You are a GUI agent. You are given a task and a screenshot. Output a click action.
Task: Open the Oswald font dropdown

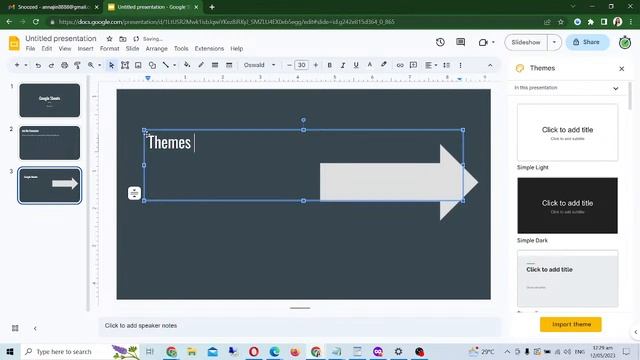[x=260, y=65]
